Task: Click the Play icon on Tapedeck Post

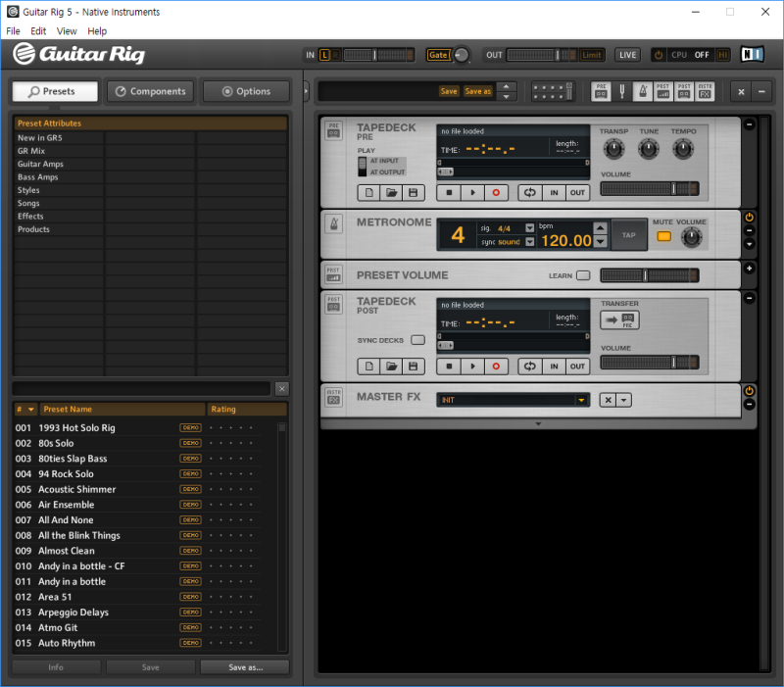Action: pos(471,366)
